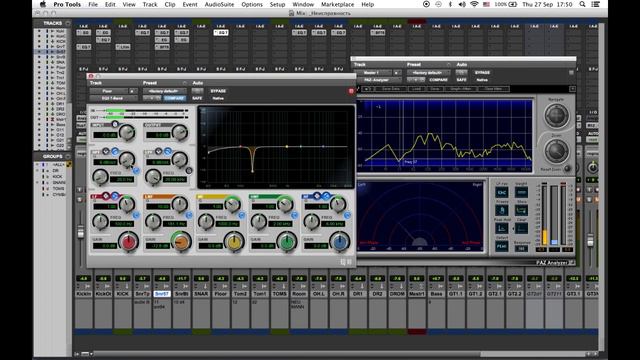Select the peak type icon in blue HF band
Screen dimensions: 640x360
pos(317,196)
